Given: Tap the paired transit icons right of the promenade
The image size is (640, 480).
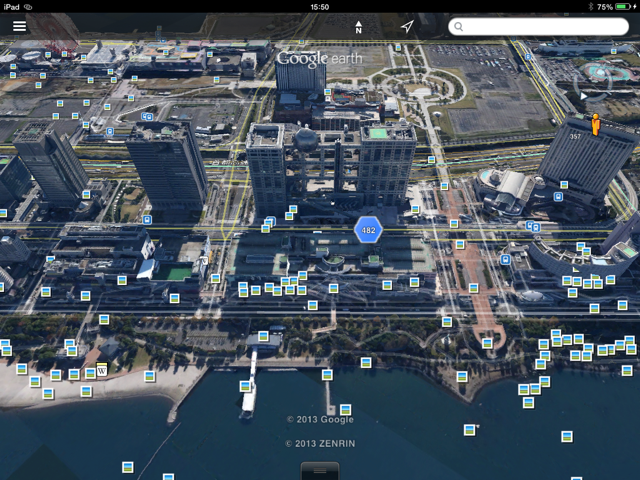Looking at the screenshot, I should pyautogui.click(x=533, y=226).
